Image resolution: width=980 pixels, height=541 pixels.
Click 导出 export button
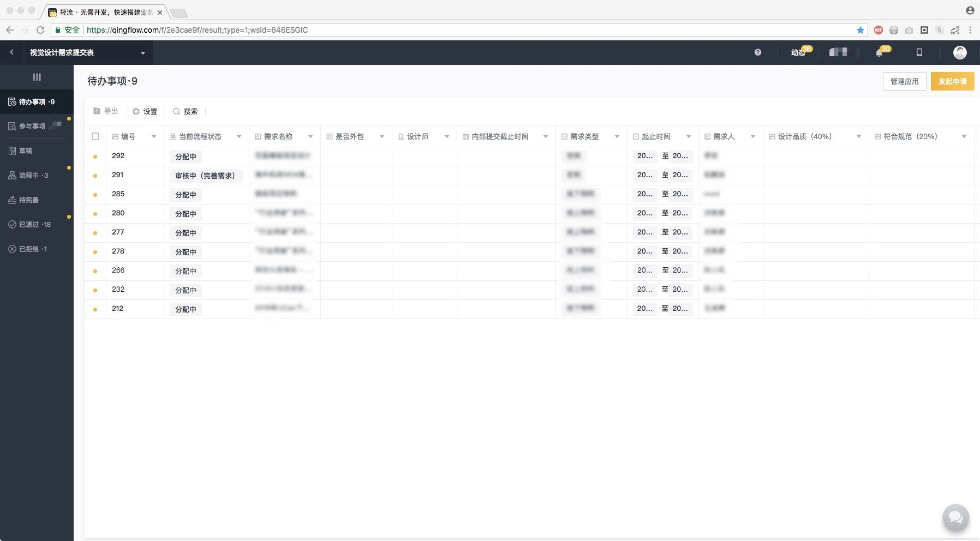point(106,111)
